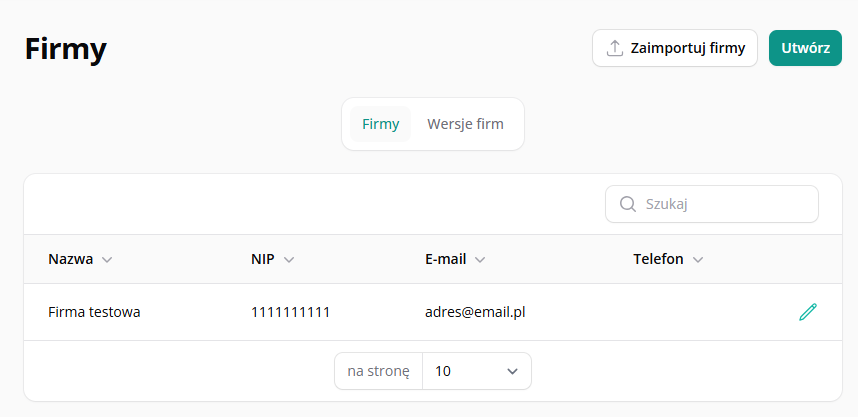Click the sort chevron next to Nazwa

[x=107, y=259]
